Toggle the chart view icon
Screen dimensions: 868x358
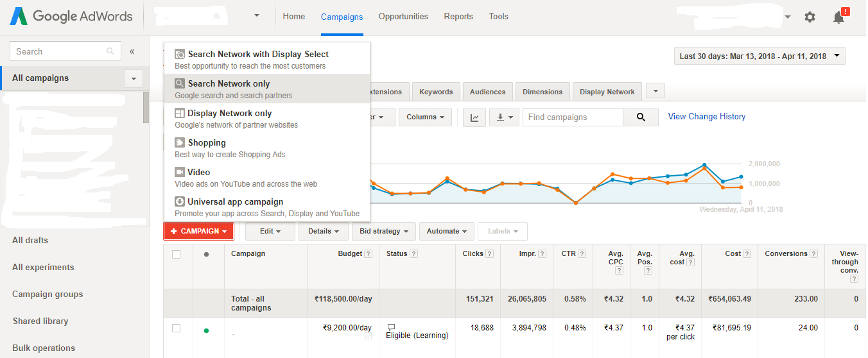474,117
